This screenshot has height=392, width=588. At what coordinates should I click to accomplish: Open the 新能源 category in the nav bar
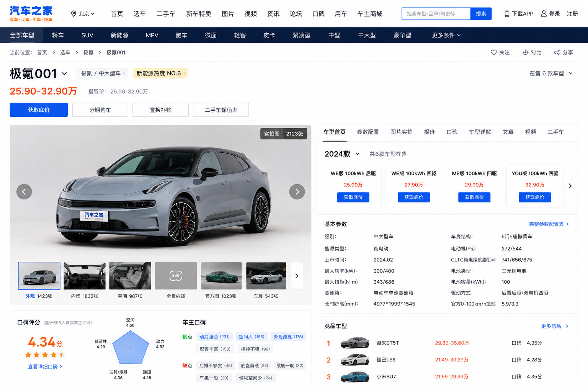pyautogui.click(x=119, y=35)
